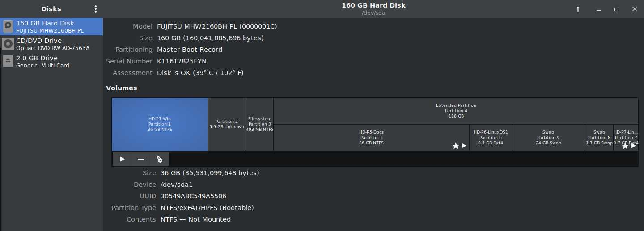644x231 pixels.
Task: Delete selected partition with minus button
Action: [x=141, y=159]
